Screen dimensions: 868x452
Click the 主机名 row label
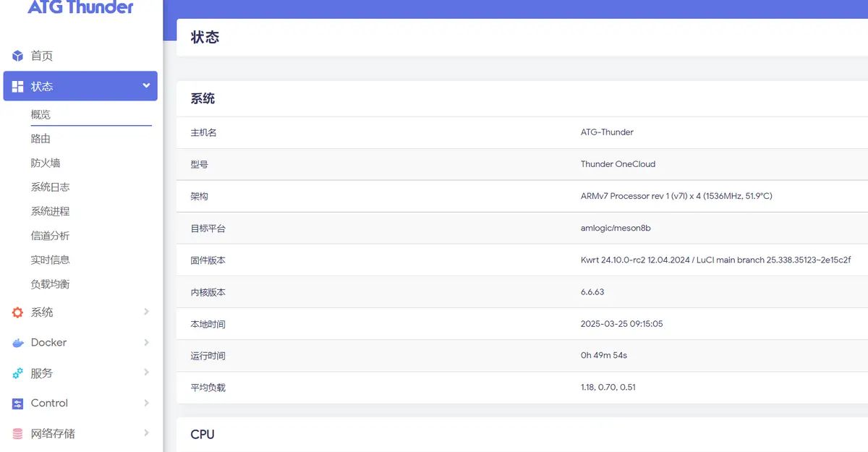coord(203,132)
